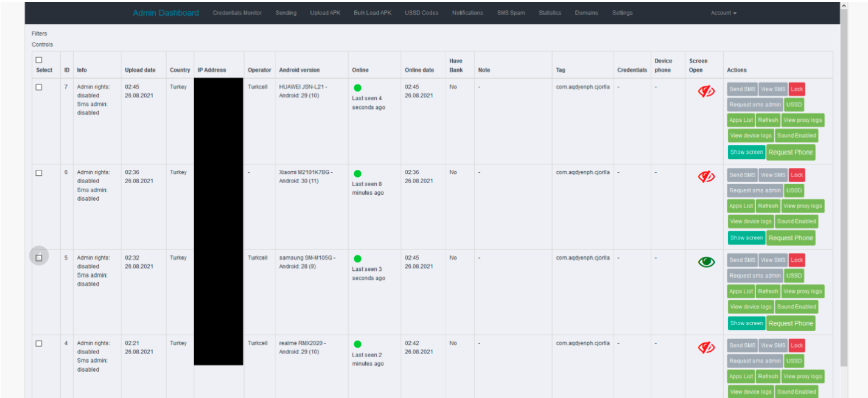Click Request Phone for samsung device
The height and width of the screenshot is (398, 868).
click(x=790, y=323)
